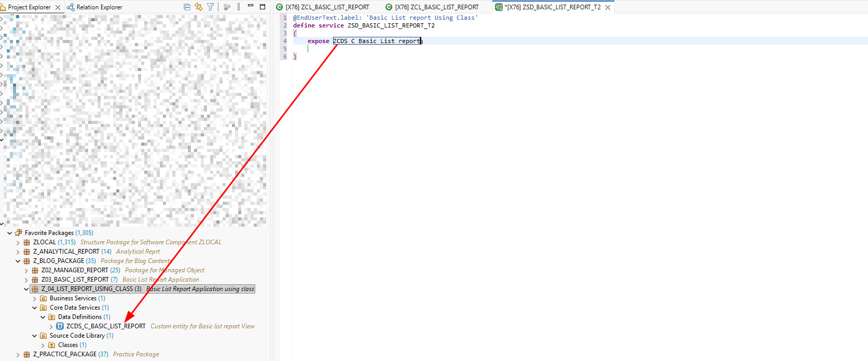868x361 pixels.
Task: Click the Favorite Packages star folder icon
Action: [x=19, y=233]
